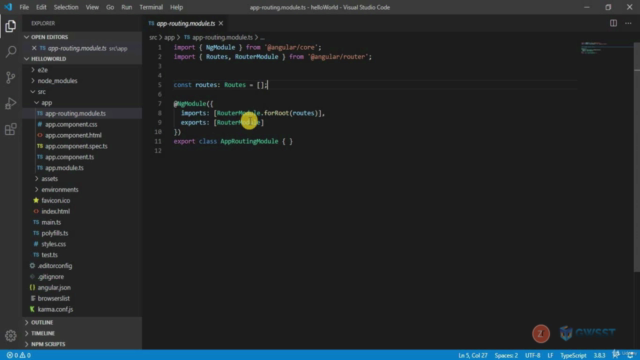This screenshot has width=640, height=360.
Task: Close the app-routing.module.ts editor tab
Action: (221, 23)
